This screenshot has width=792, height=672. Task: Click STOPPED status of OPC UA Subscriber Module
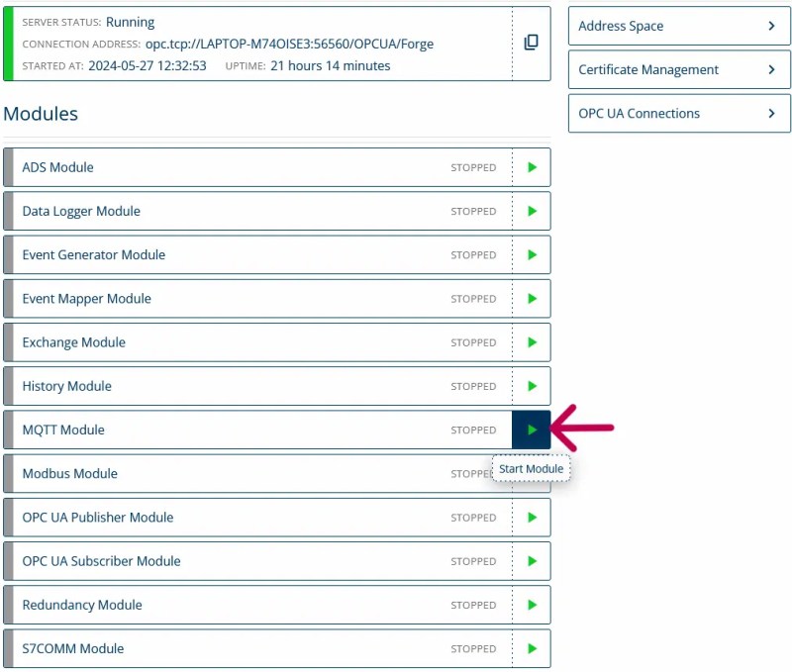(473, 561)
